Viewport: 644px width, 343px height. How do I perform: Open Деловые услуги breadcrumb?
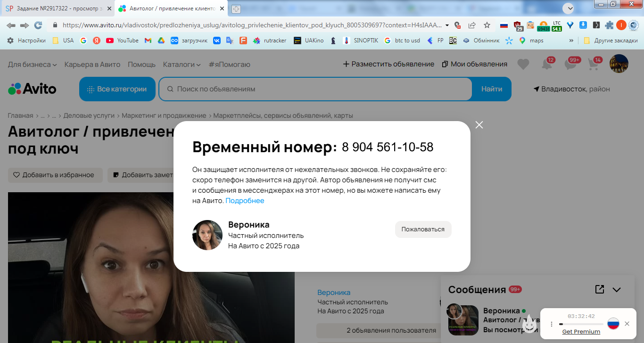coord(89,115)
